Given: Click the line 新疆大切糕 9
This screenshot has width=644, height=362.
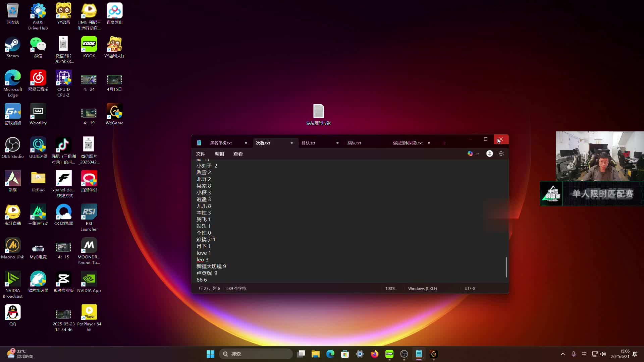Looking at the screenshot, I should tap(211, 266).
